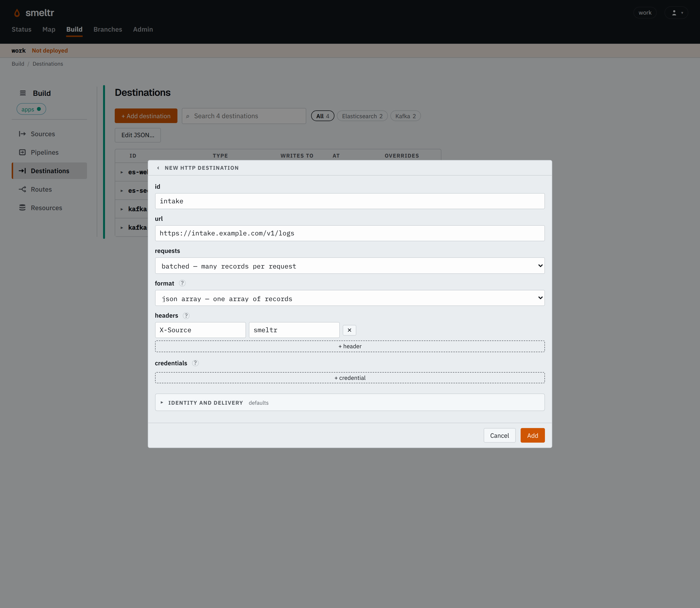Switch to the Status tab
Screen dimensions: 700x608
click(21, 29)
